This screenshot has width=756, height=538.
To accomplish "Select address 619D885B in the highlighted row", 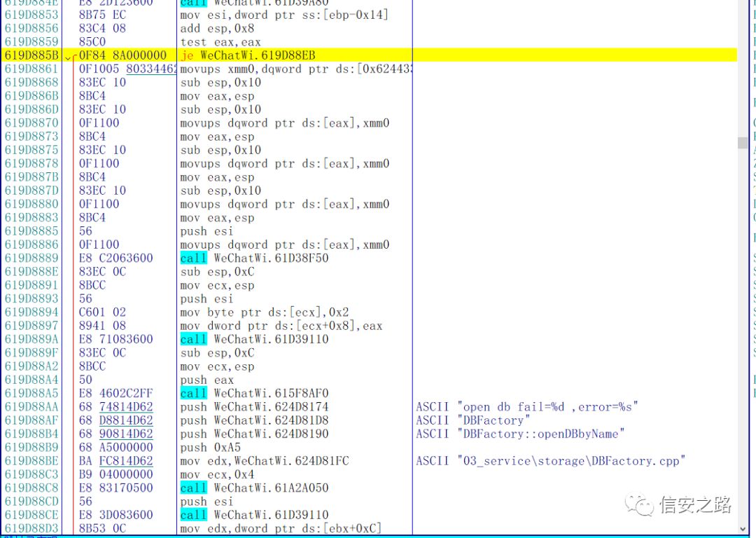I will [31, 55].
